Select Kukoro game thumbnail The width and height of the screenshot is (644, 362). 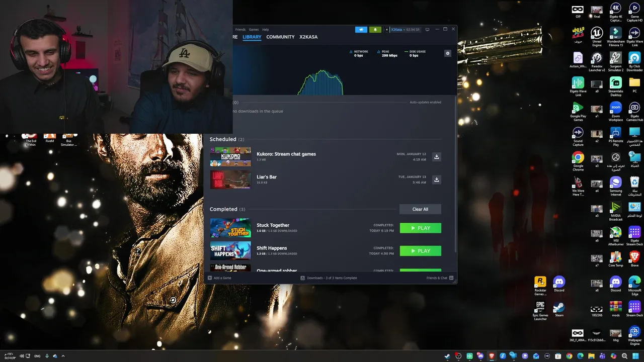(230, 157)
